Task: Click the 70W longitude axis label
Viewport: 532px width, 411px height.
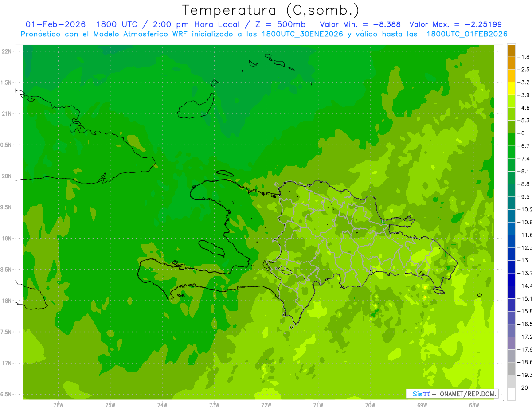Action: click(370, 405)
